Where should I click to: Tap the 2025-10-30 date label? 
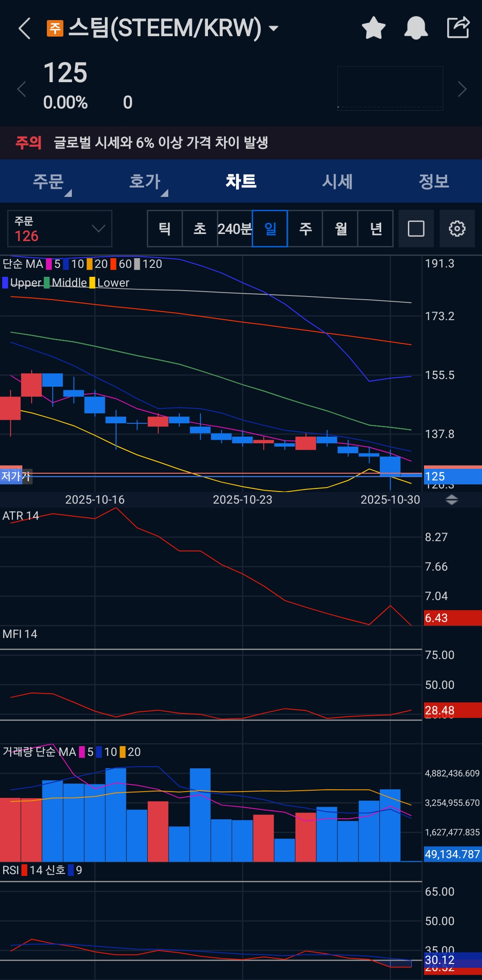tap(390, 500)
